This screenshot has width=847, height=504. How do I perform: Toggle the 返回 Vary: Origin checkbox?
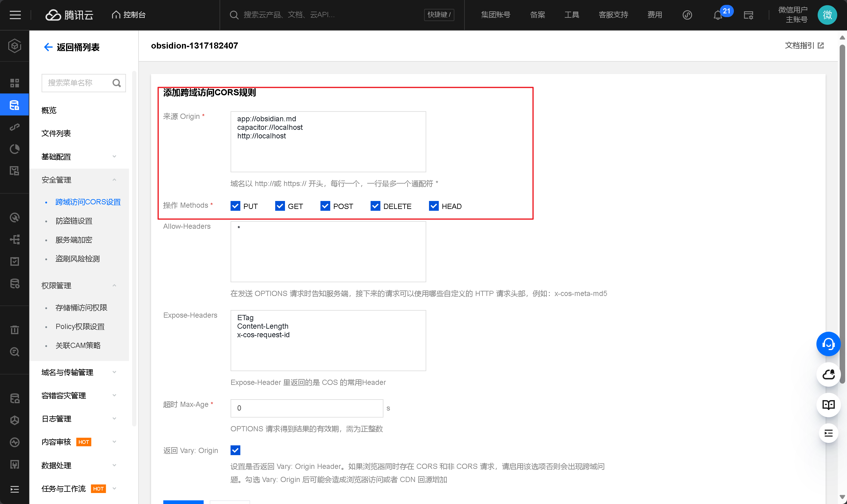pos(235,450)
